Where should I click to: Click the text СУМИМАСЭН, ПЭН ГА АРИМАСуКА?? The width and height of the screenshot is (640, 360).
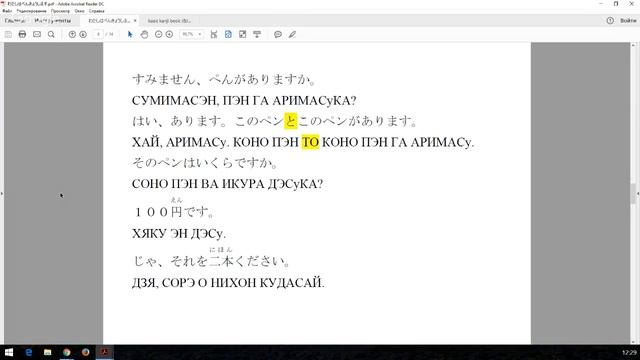[x=244, y=100]
